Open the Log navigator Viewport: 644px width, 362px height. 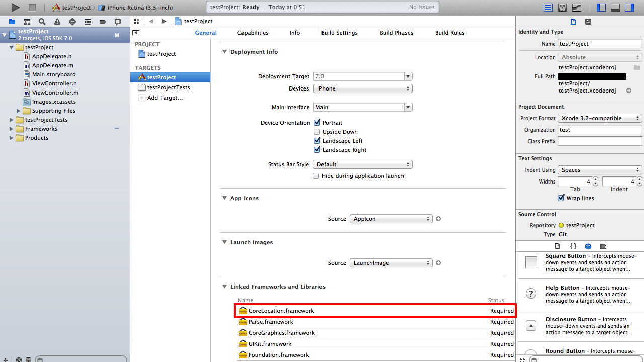point(118,22)
